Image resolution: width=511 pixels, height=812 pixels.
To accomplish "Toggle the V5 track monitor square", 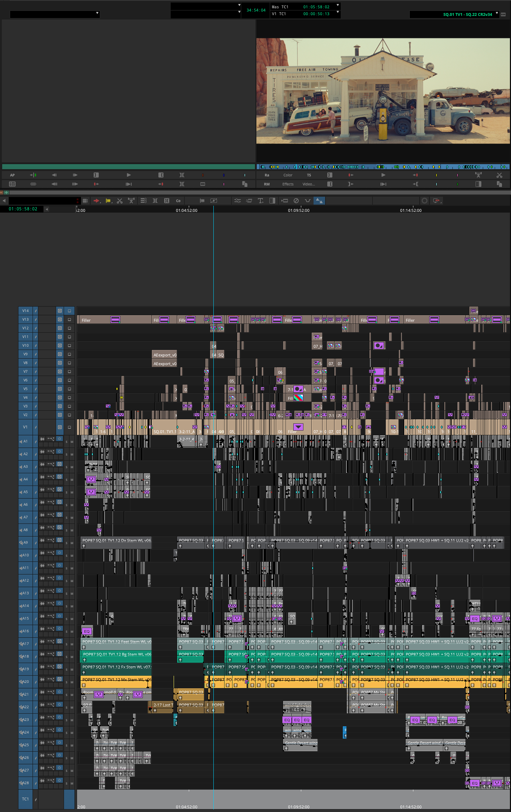I will [69, 389].
